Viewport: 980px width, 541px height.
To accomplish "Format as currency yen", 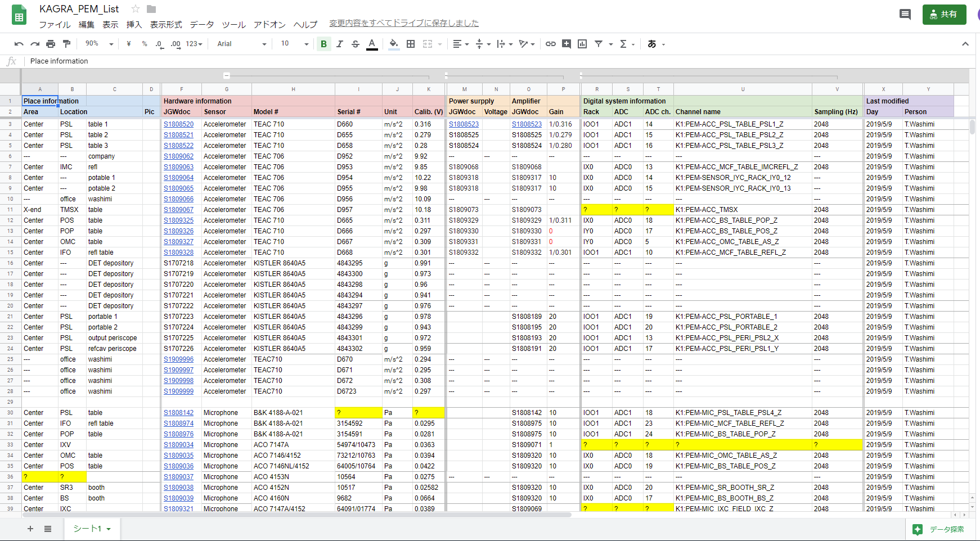I will point(129,44).
